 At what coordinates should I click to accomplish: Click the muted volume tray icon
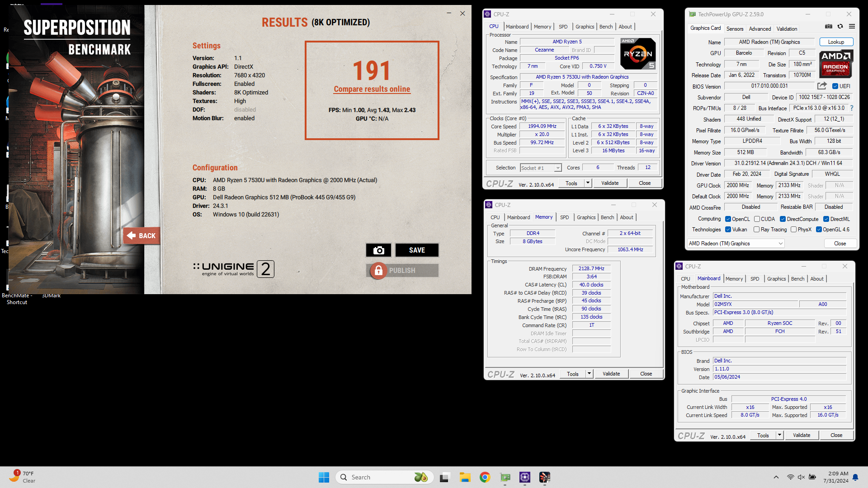click(x=801, y=477)
